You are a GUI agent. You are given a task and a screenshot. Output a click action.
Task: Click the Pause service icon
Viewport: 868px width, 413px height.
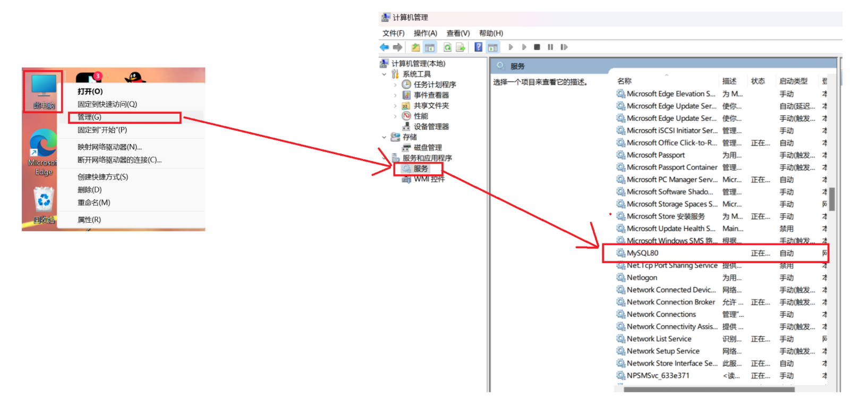coord(550,47)
